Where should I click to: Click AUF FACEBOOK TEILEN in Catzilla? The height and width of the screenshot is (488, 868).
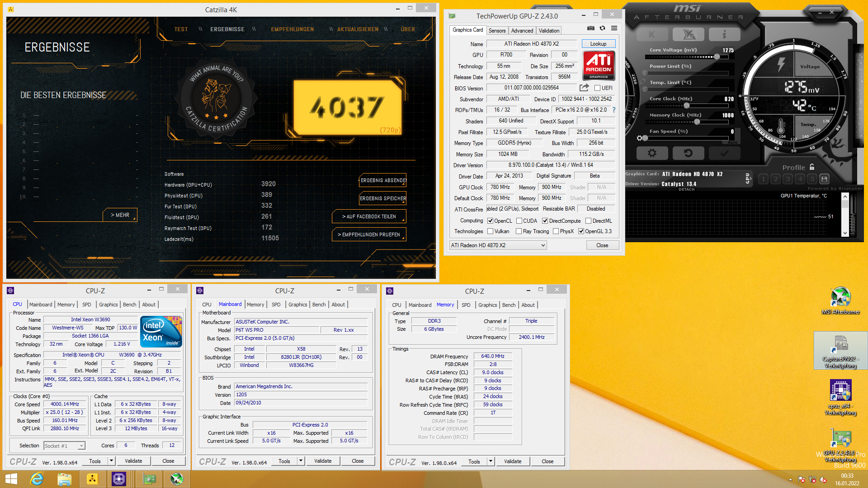coord(369,216)
